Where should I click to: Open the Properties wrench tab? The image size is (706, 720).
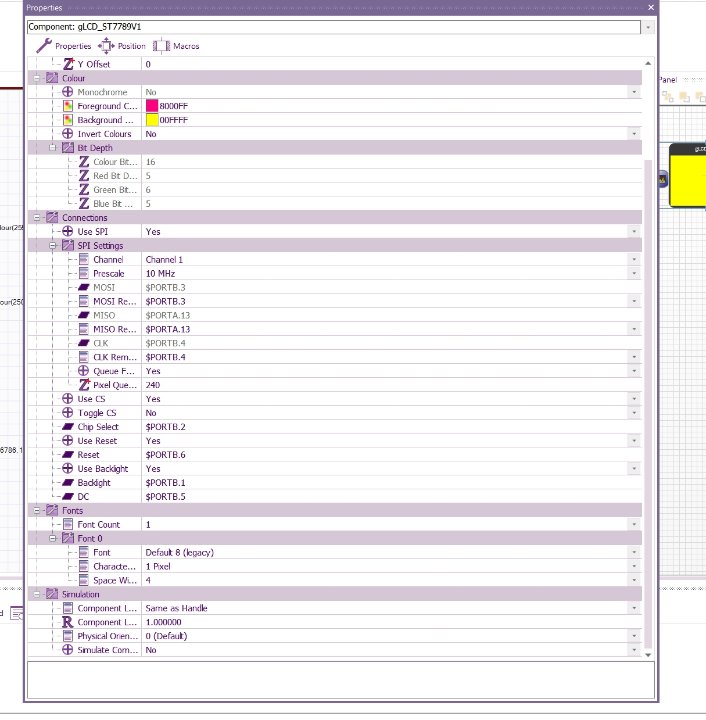(64, 46)
